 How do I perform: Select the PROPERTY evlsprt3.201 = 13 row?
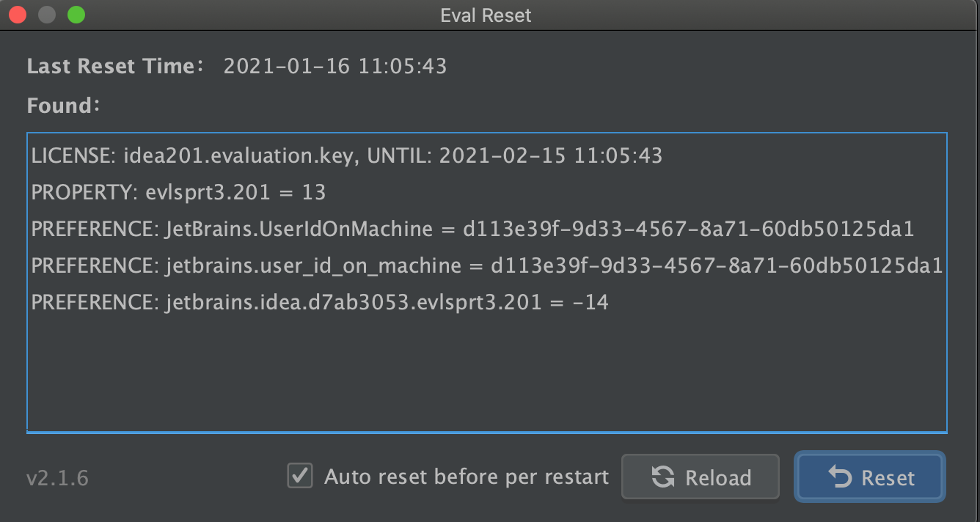pos(178,192)
